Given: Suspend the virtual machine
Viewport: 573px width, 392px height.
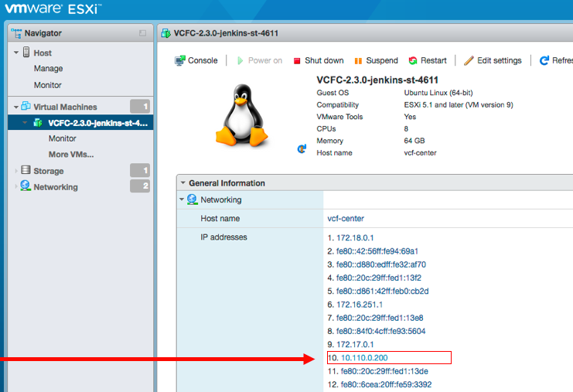Looking at the screenshot, I should [377, 60].
